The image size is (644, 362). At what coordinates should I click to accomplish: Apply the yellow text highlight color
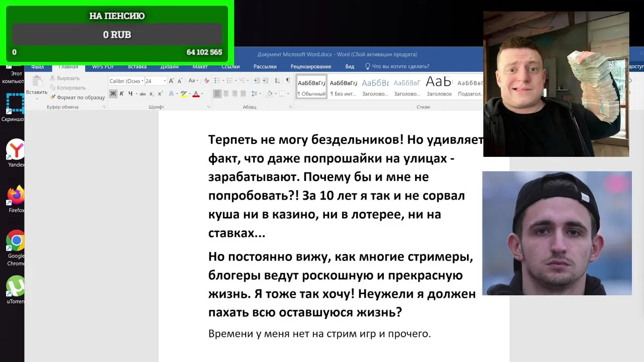pyautogui.click(x=184, y=94)
